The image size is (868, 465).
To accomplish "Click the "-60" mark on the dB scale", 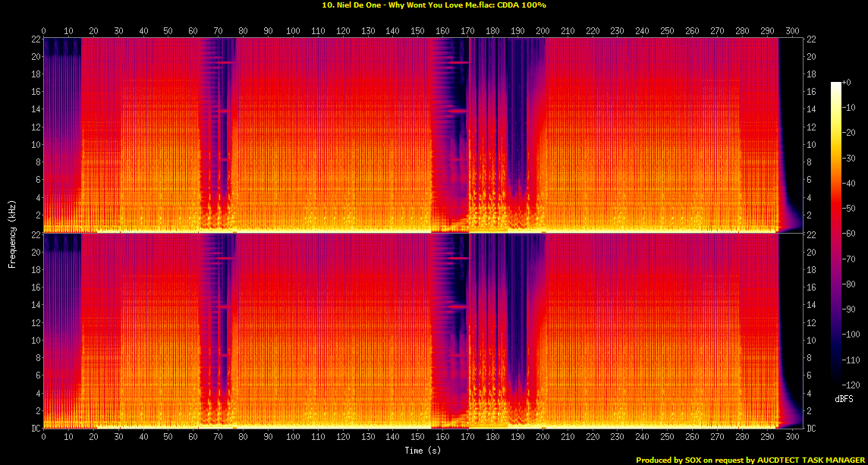I will pyautogui.click(x=848, y=232).
